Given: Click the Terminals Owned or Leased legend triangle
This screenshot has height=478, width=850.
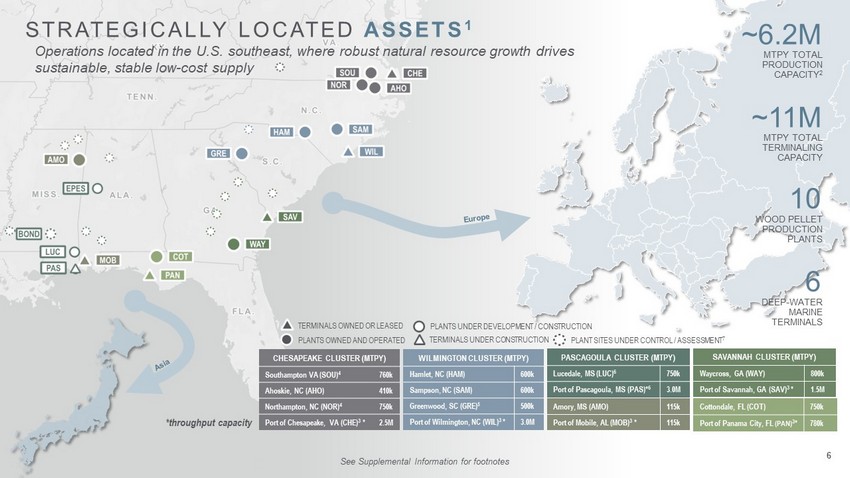Looking at the screenshot, I should [286, 326].
